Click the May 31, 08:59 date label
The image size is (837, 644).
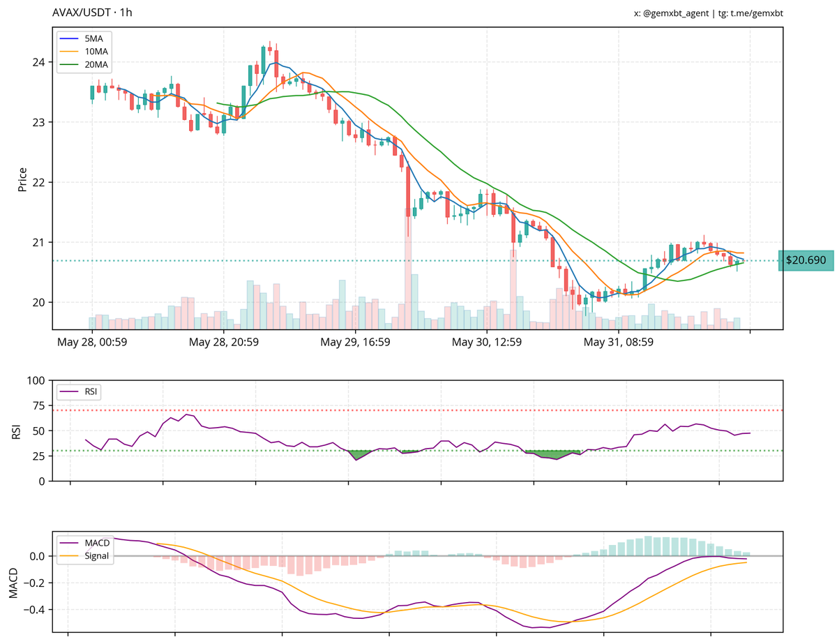618,342
